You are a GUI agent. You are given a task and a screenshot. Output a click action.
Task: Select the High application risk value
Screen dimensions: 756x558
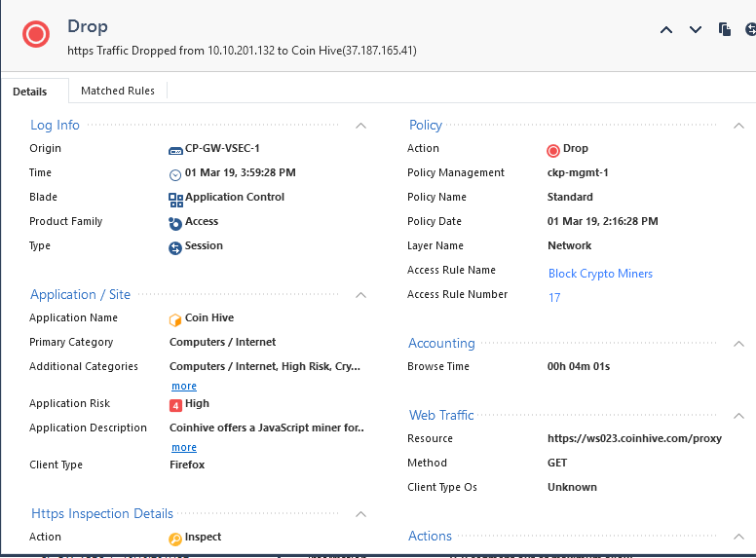click(x=197, y=403)
